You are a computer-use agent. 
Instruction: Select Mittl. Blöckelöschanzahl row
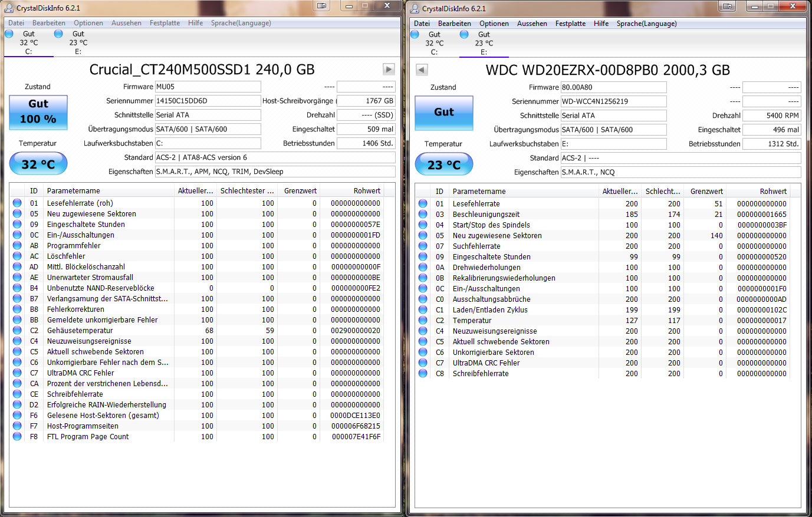click(x=197, y=266)
